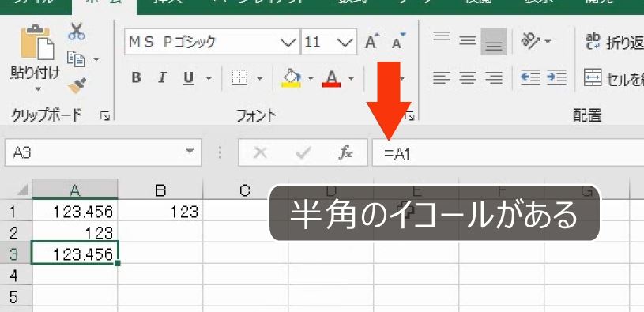
Task: Click the Copy icon
Action: 76,58
